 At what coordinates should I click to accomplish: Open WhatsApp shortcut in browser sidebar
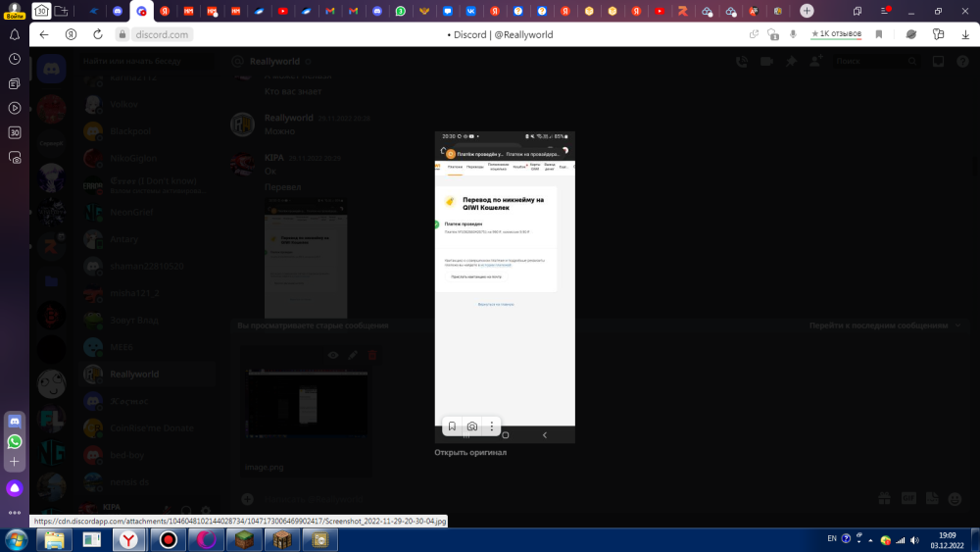pyautogui.click(x=15, y=441)
